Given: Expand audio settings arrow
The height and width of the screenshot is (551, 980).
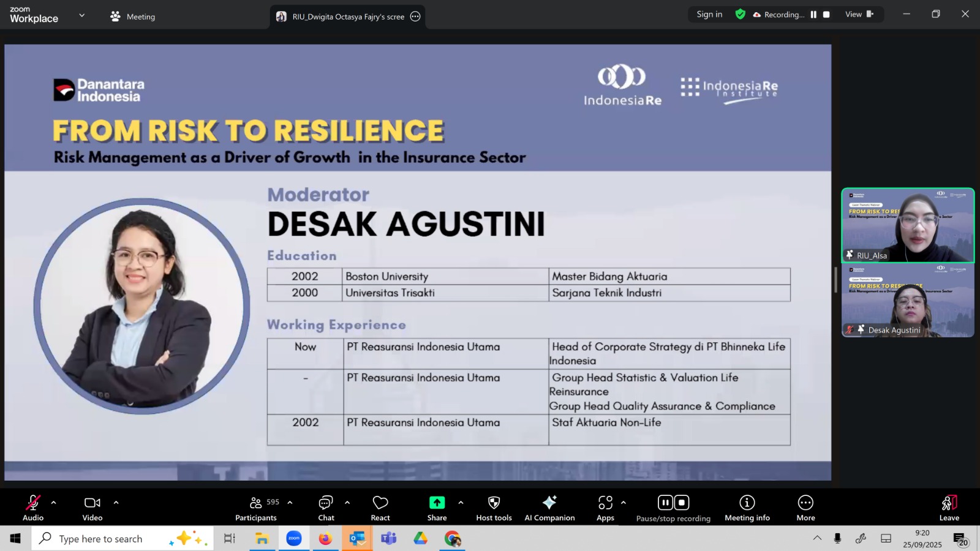Looking at the screenshot, I should [54, 503].
